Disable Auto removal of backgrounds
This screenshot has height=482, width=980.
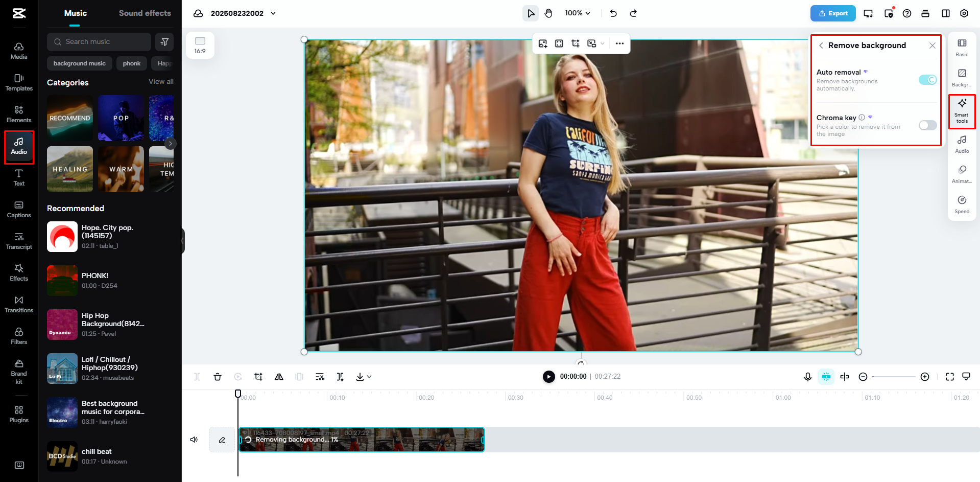coord(926,80)
